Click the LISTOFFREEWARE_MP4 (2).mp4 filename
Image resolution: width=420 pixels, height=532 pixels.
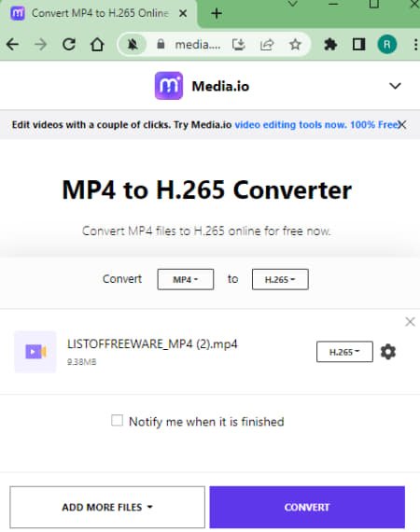point(152,344)
